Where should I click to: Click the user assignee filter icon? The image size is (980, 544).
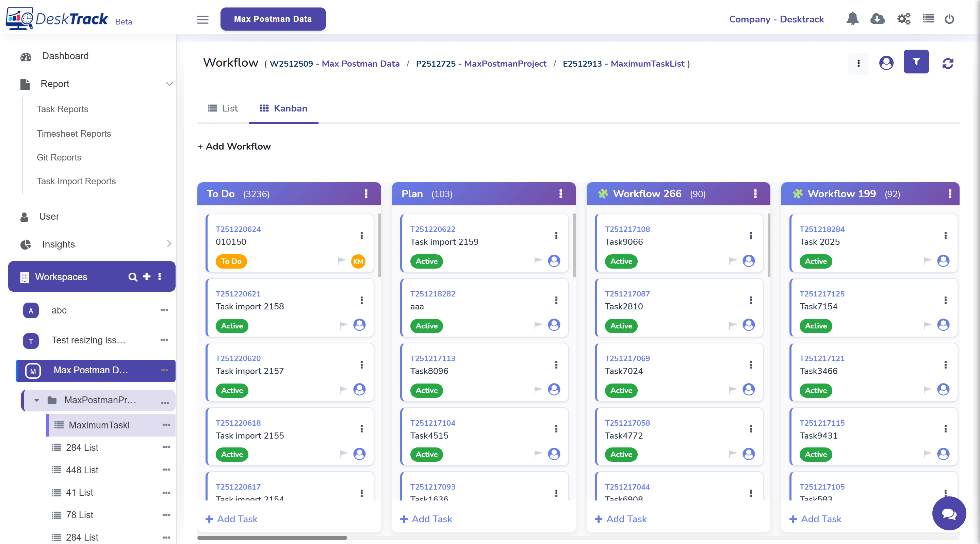coord(886,63)
